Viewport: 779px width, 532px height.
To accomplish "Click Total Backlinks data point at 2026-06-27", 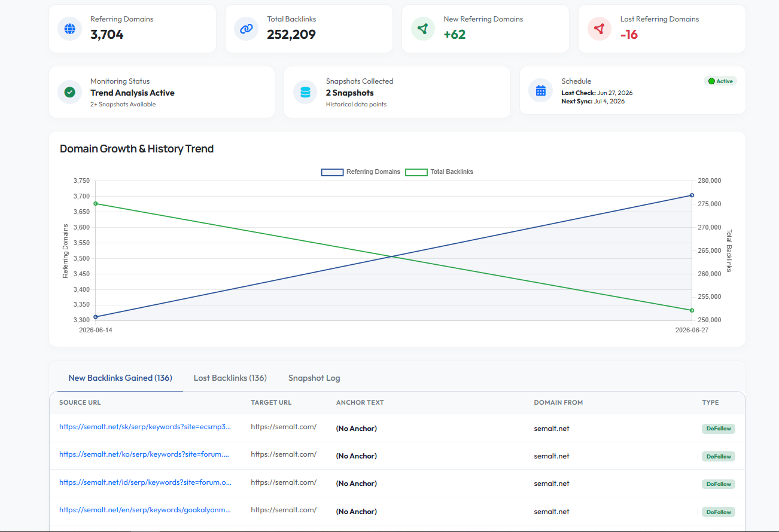I will coord(692,310).
